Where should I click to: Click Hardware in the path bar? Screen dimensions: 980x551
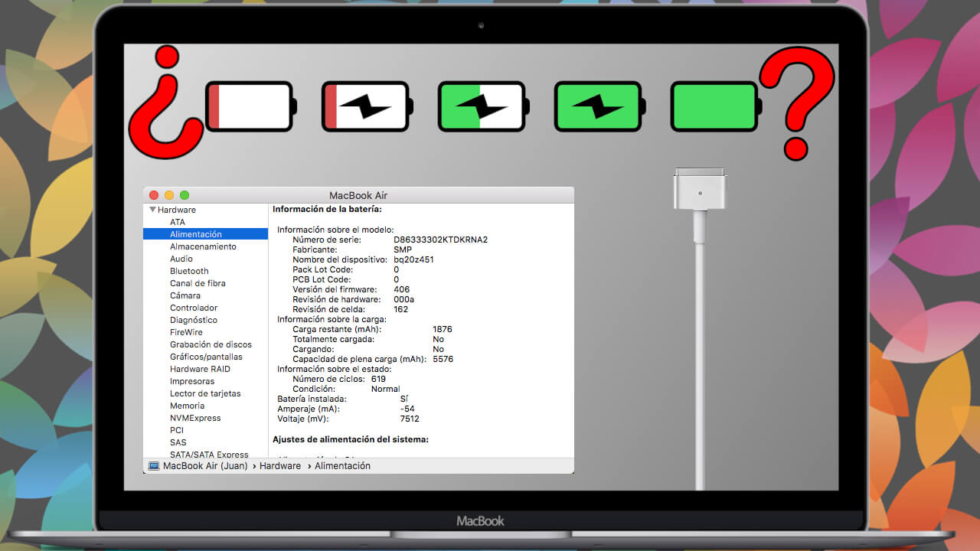point(280,465)
